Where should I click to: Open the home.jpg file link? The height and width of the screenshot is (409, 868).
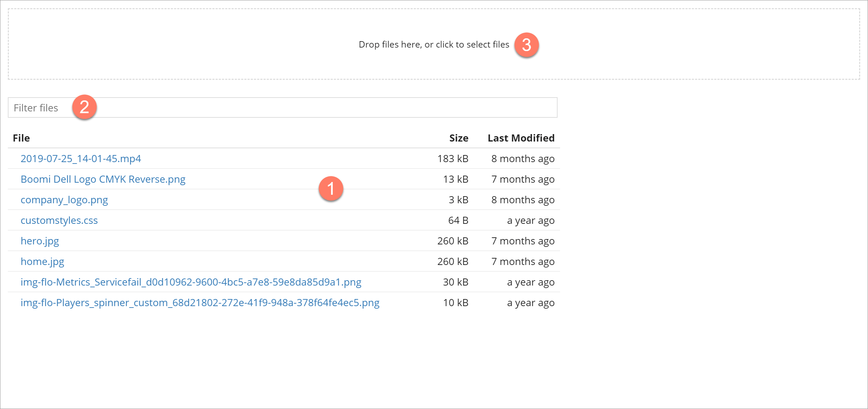[x=42, y=261]
